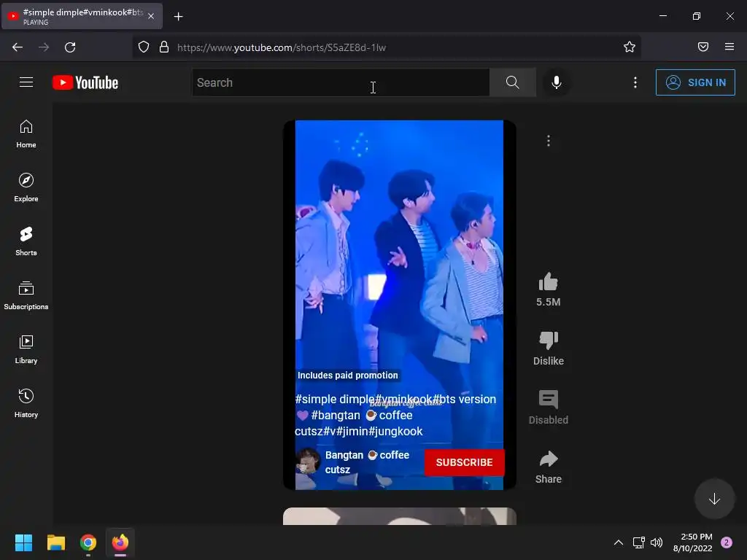The image size is (747, 560).
Task: Focus the YouTube search field
Action: 341,82
